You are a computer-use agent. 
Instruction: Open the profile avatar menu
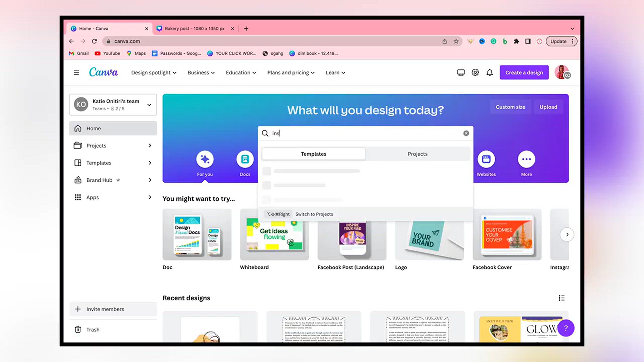(562, 72)
